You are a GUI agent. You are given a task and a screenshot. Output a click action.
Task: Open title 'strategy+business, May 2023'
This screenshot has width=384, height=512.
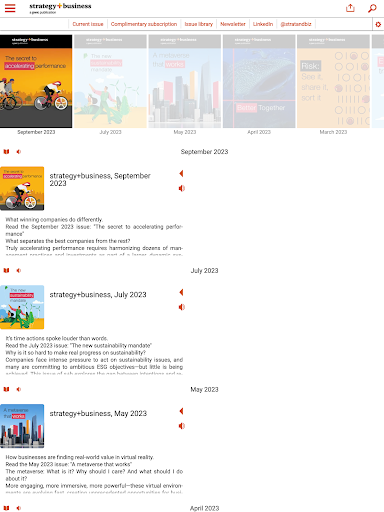tap(98, 414)
